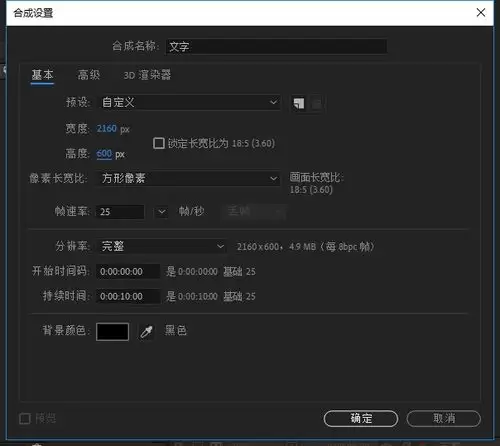Toggle 锁定长宽比为 18:5 checkbox
Screen dimensions: 500x446
[x=159, y=143]
